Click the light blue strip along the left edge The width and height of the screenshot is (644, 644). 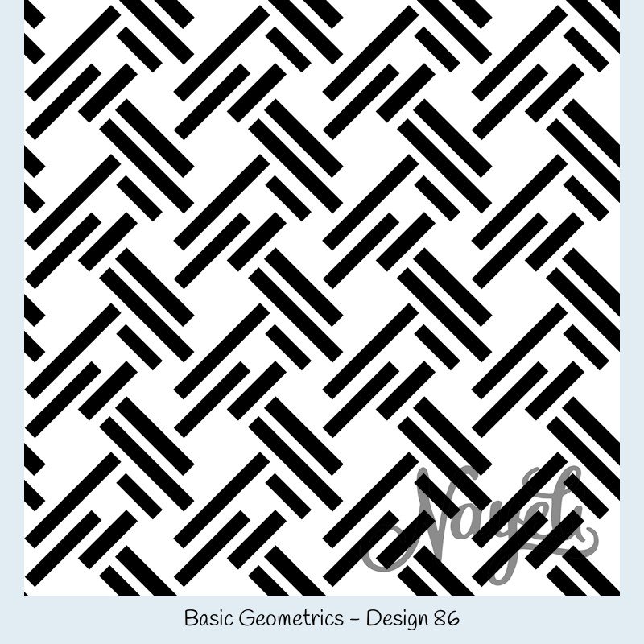click(12, 298)
